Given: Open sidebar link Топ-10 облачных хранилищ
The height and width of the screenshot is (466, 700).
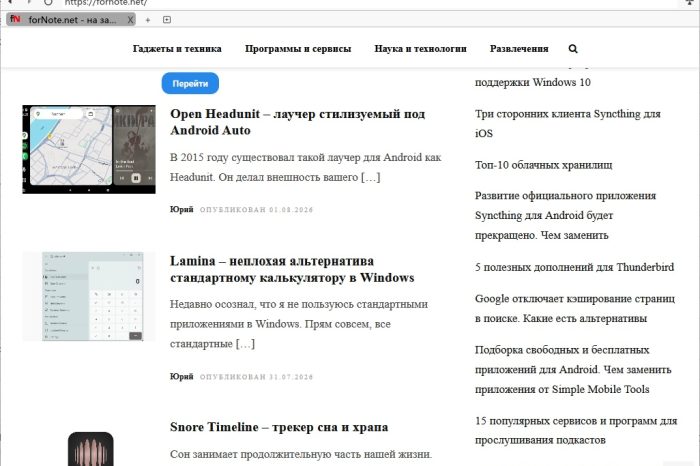Looking at the screenshot, I should [543, 165].
